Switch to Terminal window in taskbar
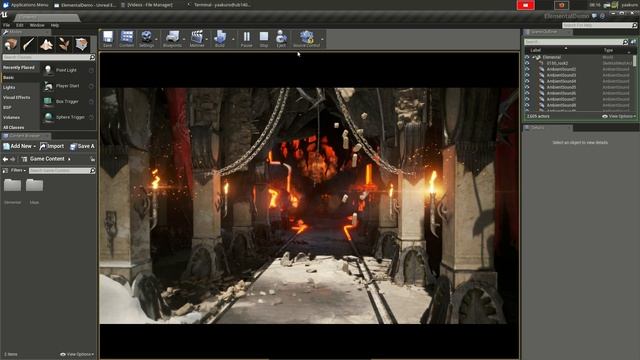 pos(218,5)
